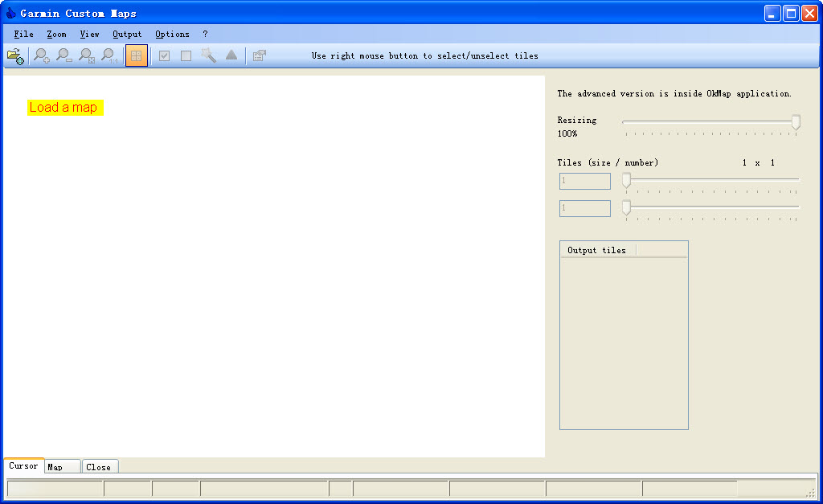The width and height of the screenshot is (823, 504).
Task: Click the second Tiles size slider thumb
Action: (x=626, y=207)
